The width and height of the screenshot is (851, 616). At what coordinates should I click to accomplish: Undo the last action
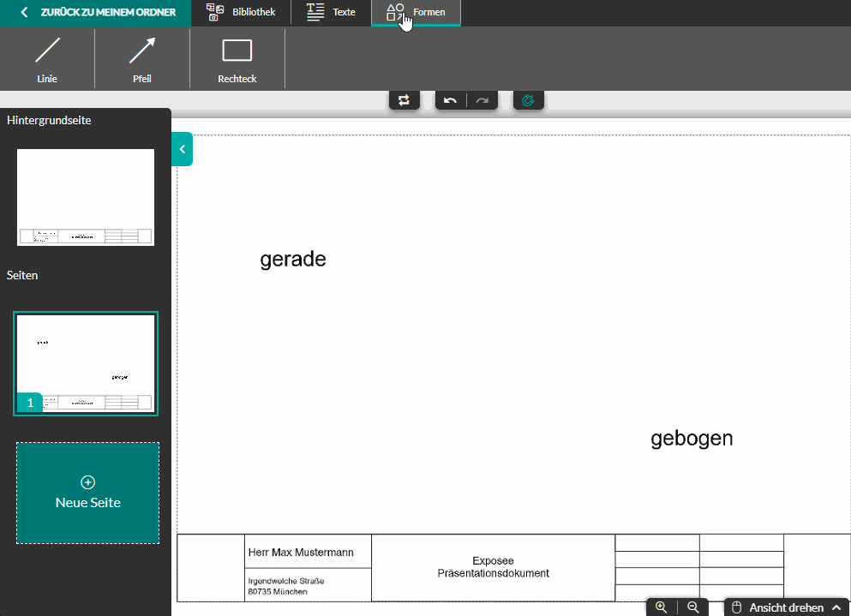click(x=451, y=100)
